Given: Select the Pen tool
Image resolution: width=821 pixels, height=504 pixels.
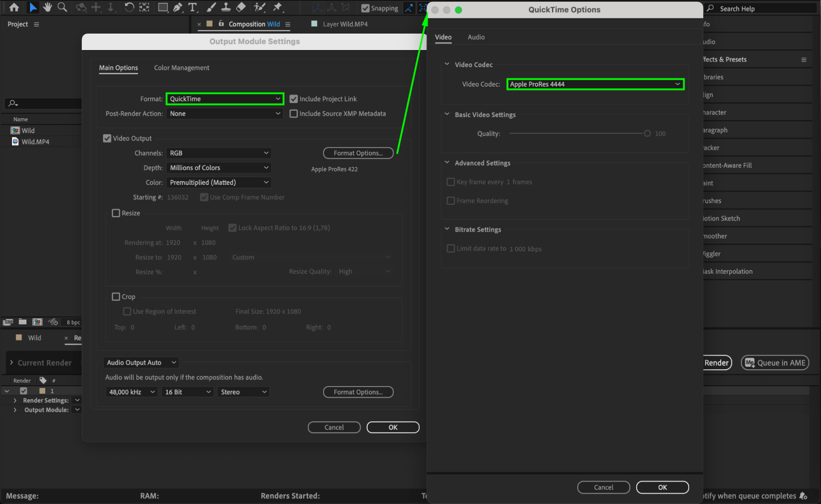Looking at the screenshot, I should point(177,7).
